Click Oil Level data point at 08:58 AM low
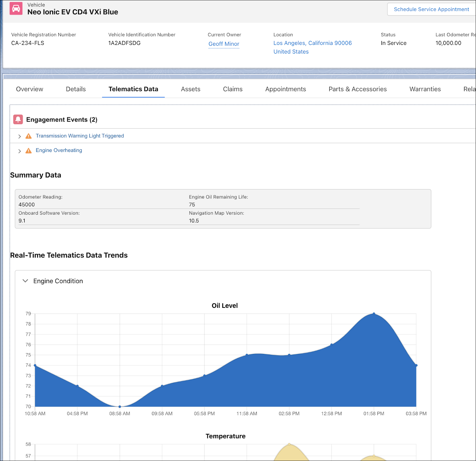This screenshot has width=476, height=461. (x=120, y=407)
